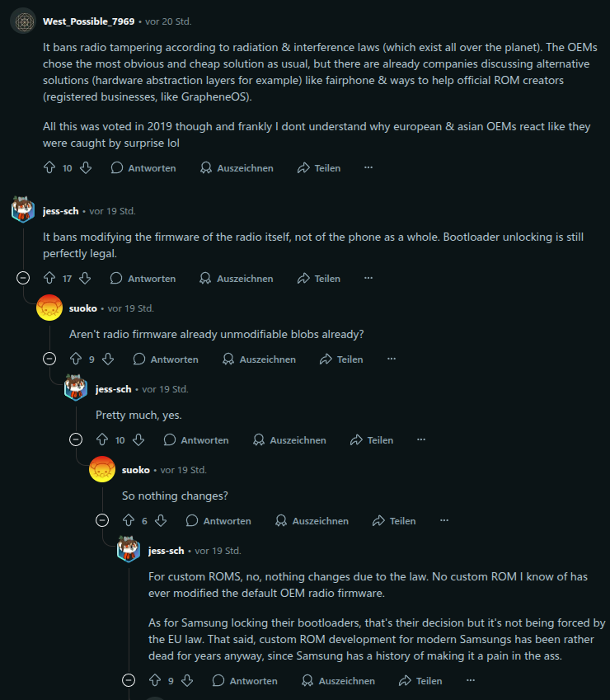
Task: Upvote West_Possible_7969's comment
Action: coord(49,167)
